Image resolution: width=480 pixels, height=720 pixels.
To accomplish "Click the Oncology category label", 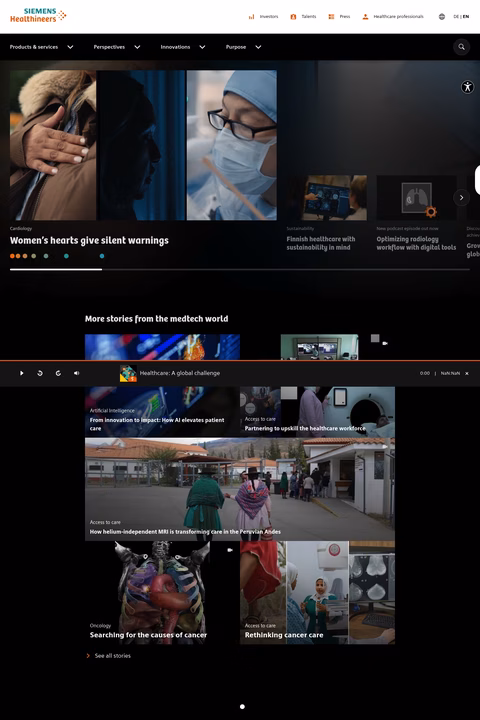I will point(100,625).
